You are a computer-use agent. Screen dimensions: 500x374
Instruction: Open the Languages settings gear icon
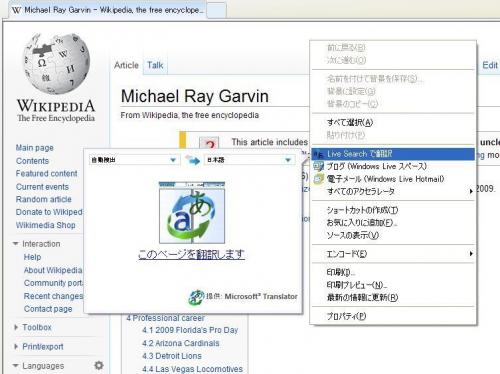point(99,365)
